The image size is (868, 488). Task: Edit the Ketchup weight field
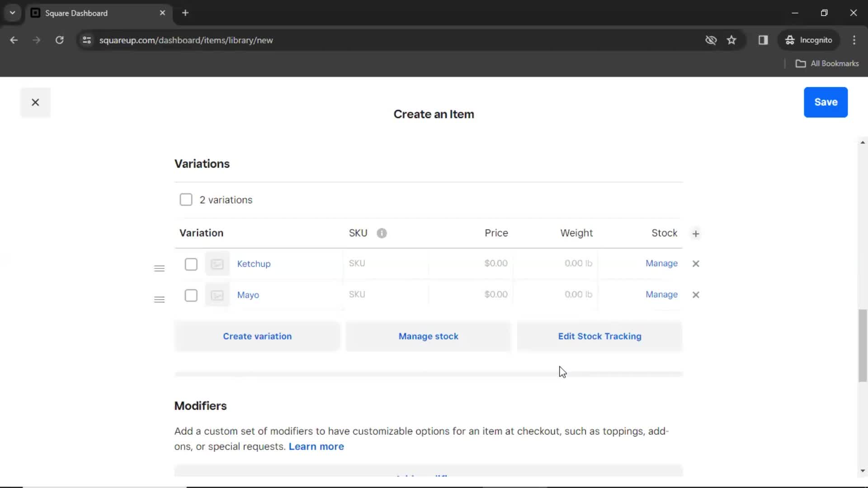(555, 263)
